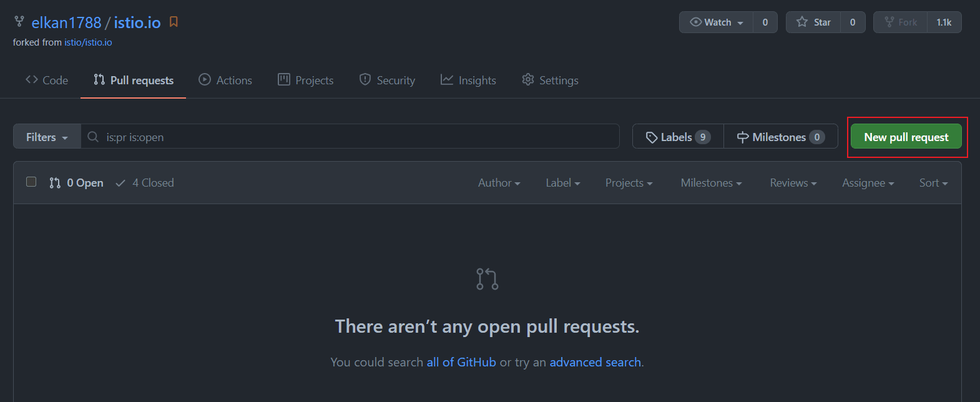
Task: Click the fork icon beside elkan1788
Action: point(19,22)
